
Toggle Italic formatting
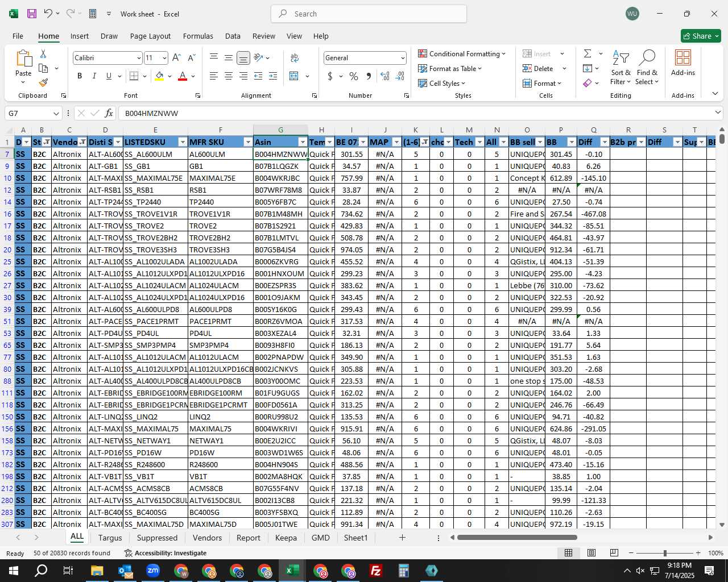94,76
